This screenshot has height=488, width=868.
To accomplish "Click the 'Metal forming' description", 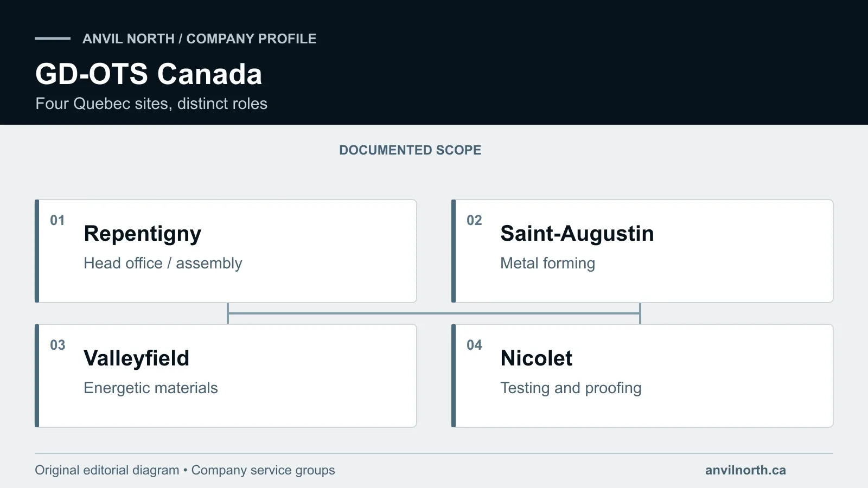I will point(548,263).
